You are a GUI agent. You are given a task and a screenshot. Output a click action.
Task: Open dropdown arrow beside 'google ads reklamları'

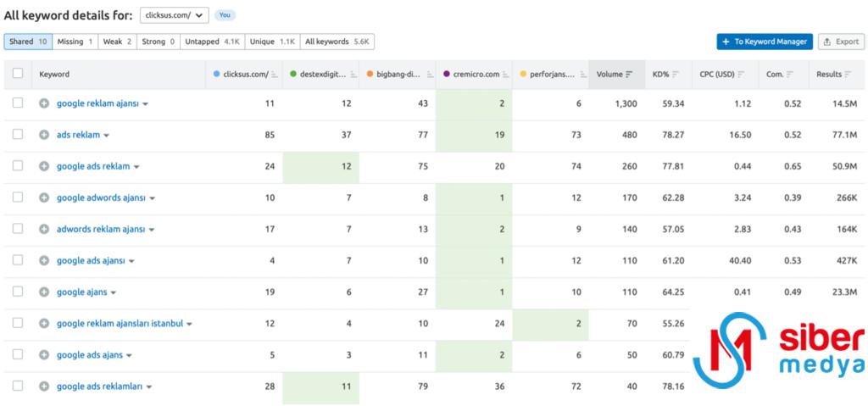[x=149, y=387]
